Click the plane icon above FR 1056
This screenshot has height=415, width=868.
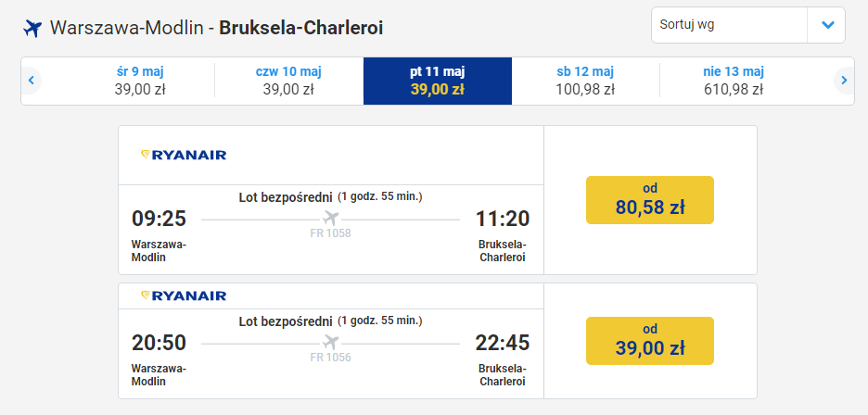point(330,343)
